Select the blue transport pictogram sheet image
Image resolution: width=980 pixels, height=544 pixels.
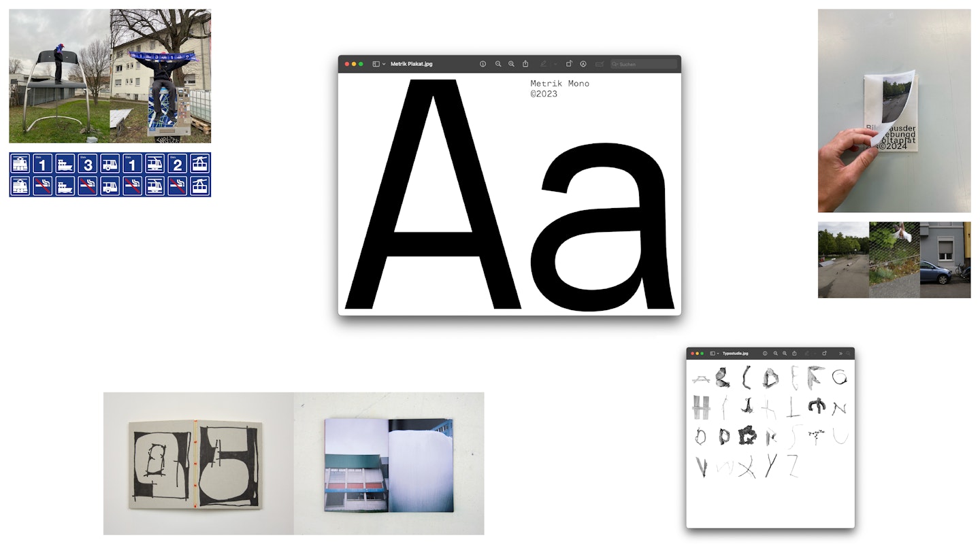click(110, 175)
